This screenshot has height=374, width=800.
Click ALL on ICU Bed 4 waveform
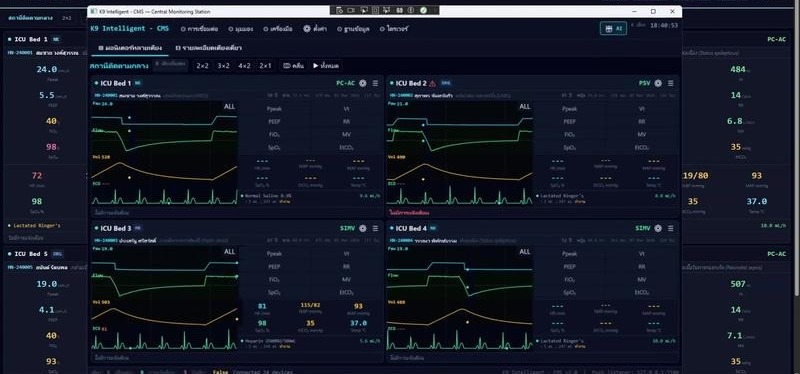(x=525, y=252)
